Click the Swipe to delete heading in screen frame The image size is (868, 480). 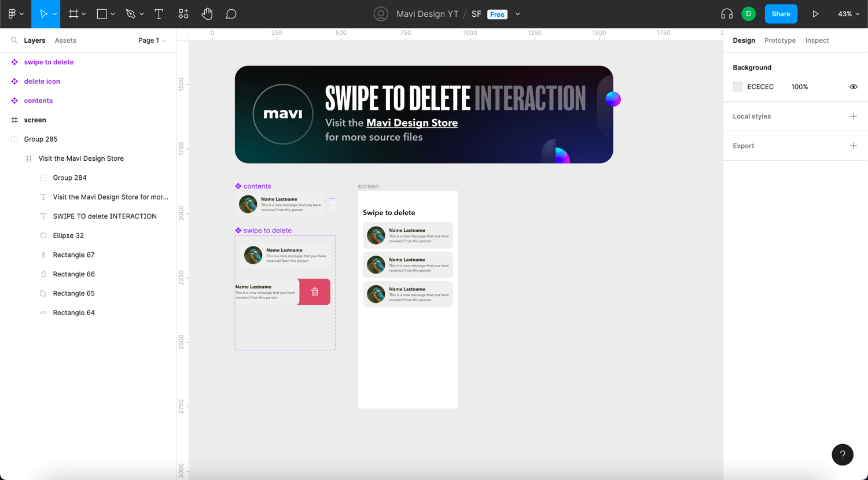click(x=389, y=213)
